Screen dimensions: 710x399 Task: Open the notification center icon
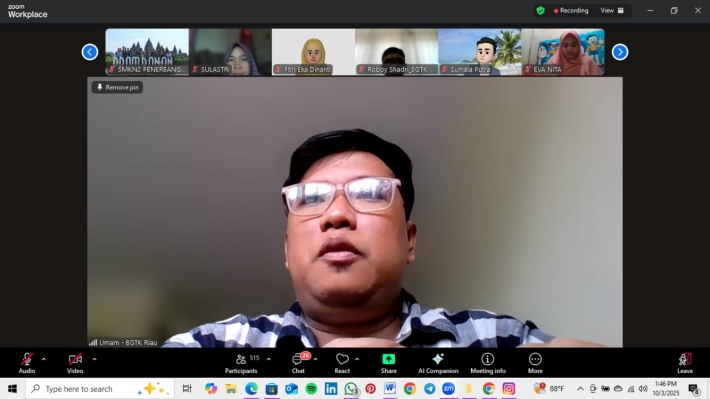tap(693, 389)
